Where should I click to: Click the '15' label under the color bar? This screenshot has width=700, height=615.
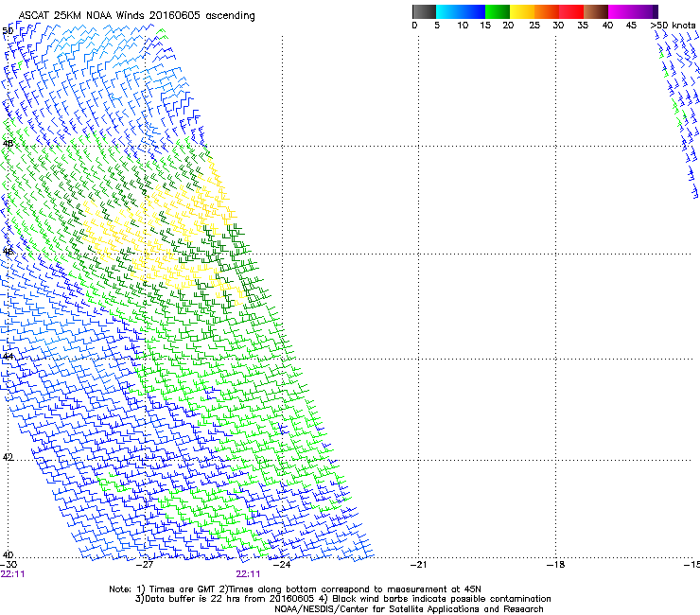pyautogui.click(x=485, y=26)
